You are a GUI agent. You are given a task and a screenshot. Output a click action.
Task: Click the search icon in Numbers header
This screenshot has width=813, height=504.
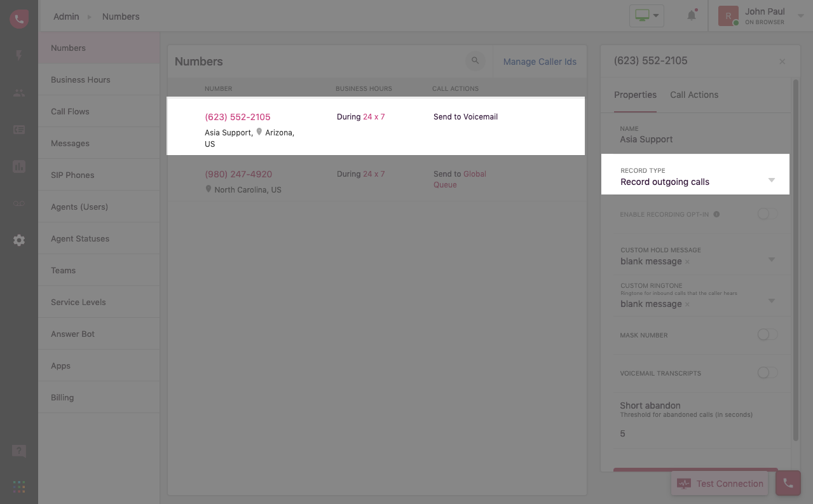(x=475, y=61)
